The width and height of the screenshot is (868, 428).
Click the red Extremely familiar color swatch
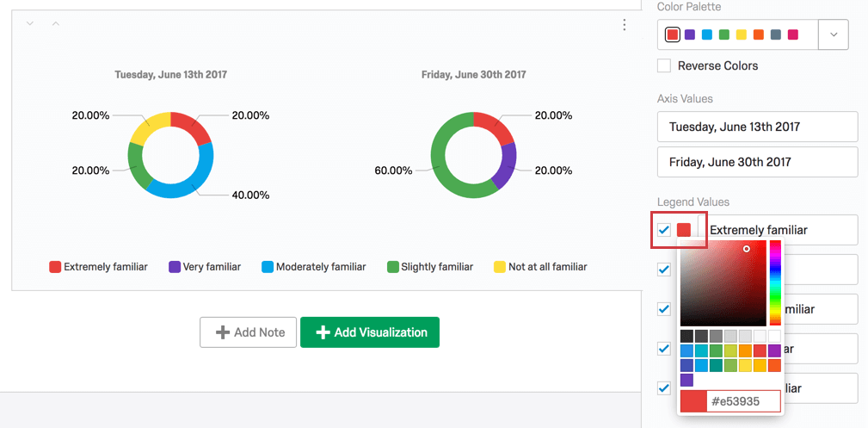684,230
